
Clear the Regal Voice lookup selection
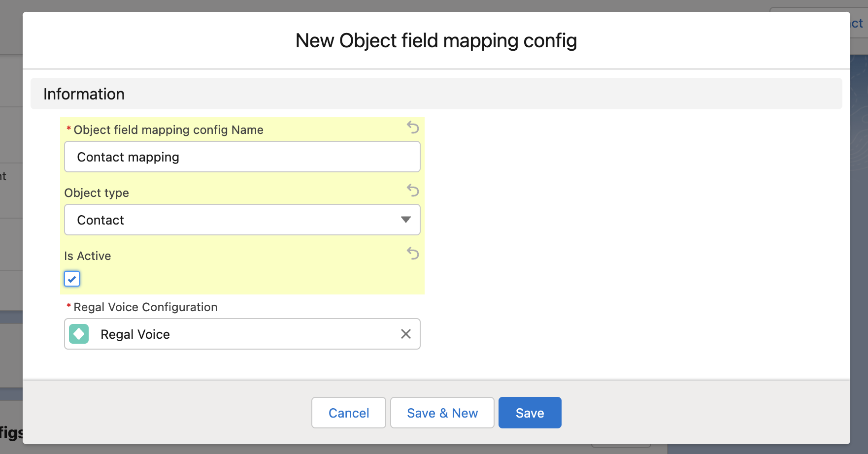coord(405,334)
